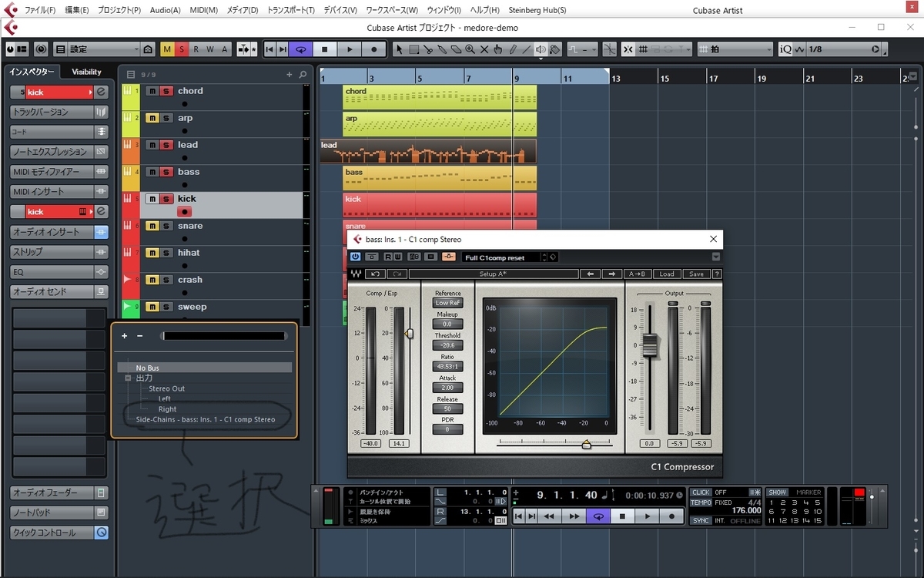
Task: Collapse the 出力 tree node
Action: click(129, 378)
